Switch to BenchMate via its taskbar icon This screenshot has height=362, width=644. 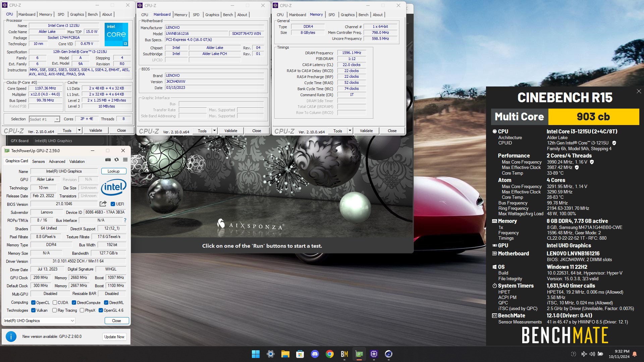(344, 354)
